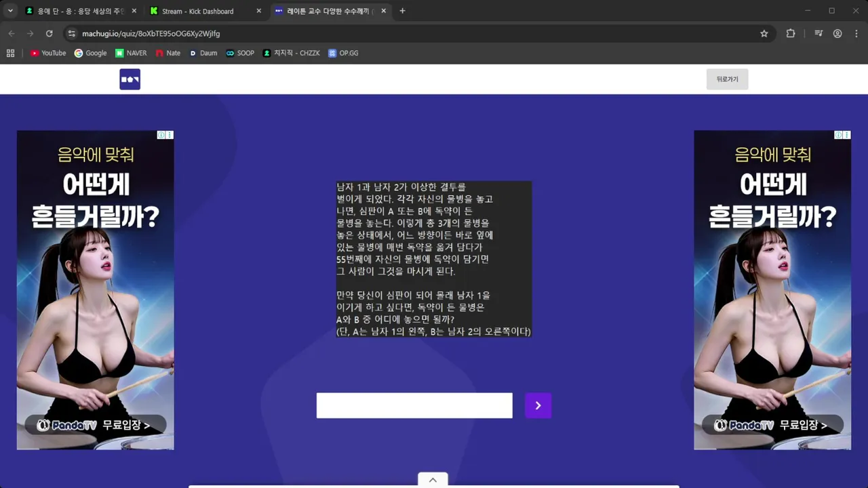Open the NAVER bookmark
868x488 pixels.
pos(131,53)
